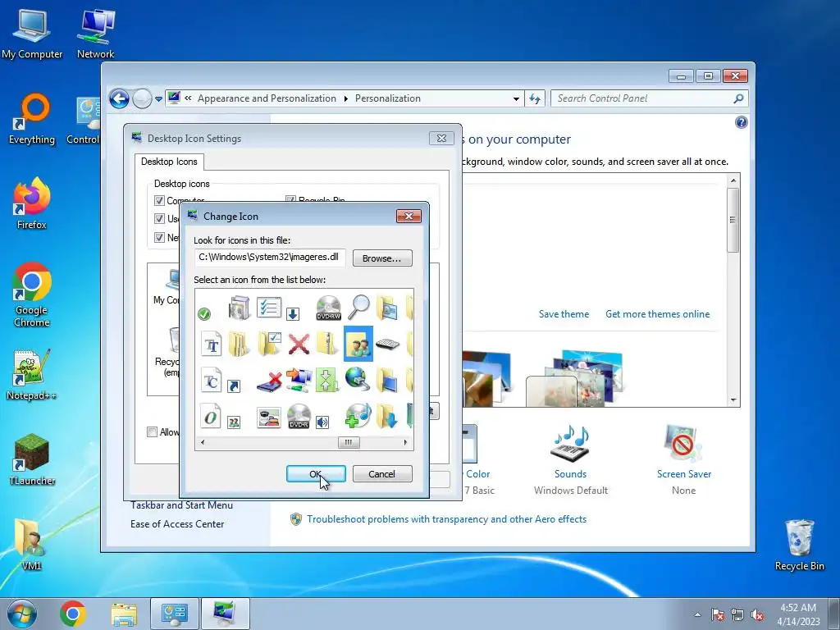Pick the checklist window icon
The image size is (840, 630).
tap(269, 308)
